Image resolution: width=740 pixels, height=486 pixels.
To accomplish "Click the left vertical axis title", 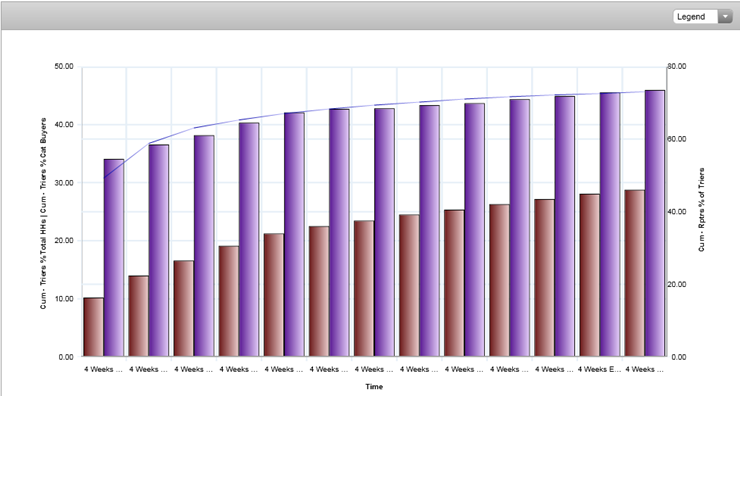I will click(43, 212).
